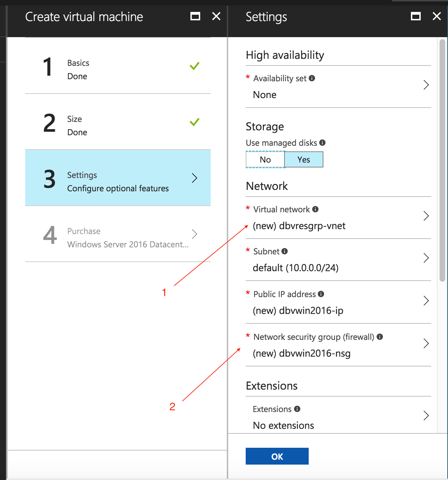Click the Extensions info icon
448x480 pixels.
click(297, 409)
